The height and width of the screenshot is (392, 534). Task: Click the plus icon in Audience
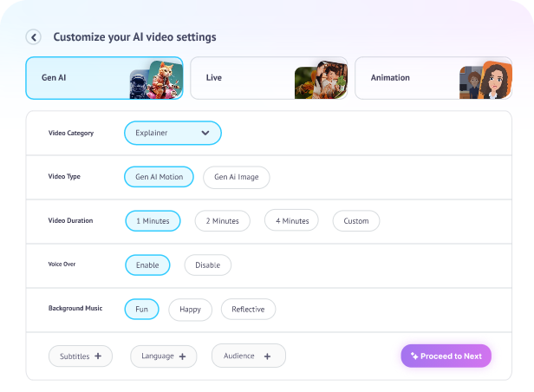267,356
